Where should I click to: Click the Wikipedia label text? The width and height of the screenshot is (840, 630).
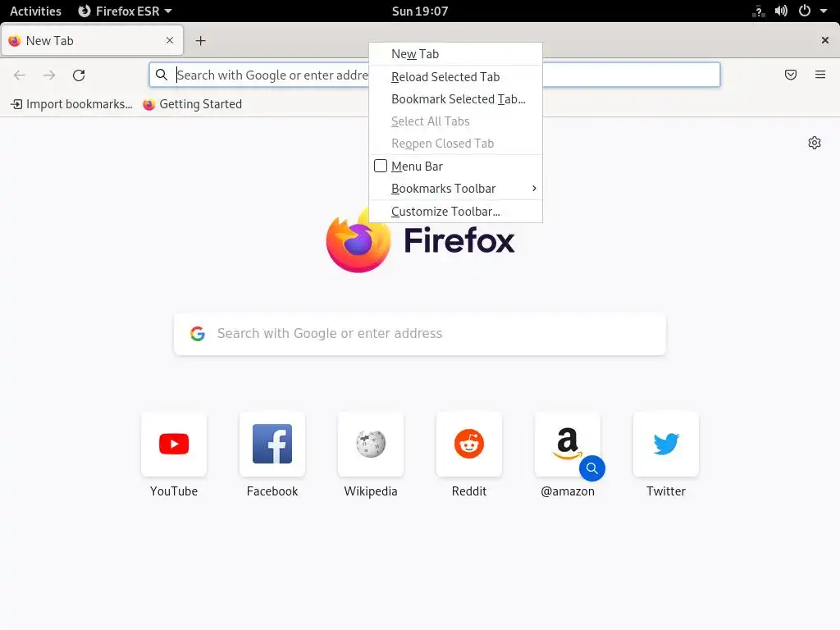(371, 491)
